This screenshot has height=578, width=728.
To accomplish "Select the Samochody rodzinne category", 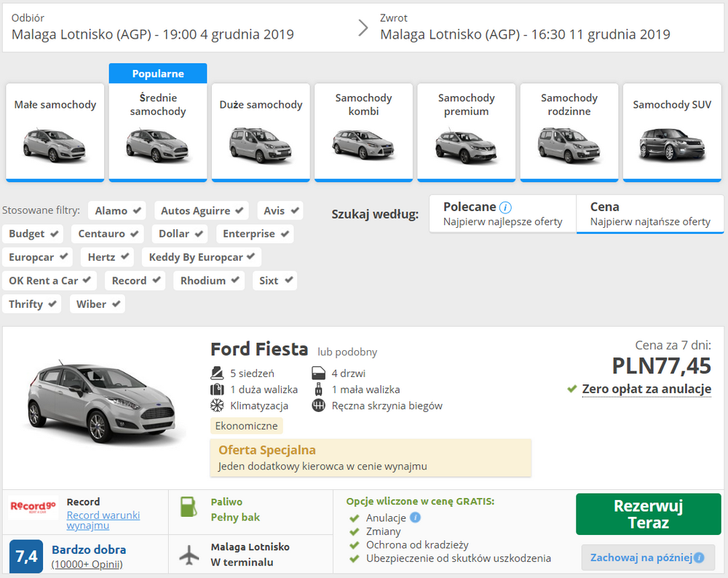I will point(569,132).
